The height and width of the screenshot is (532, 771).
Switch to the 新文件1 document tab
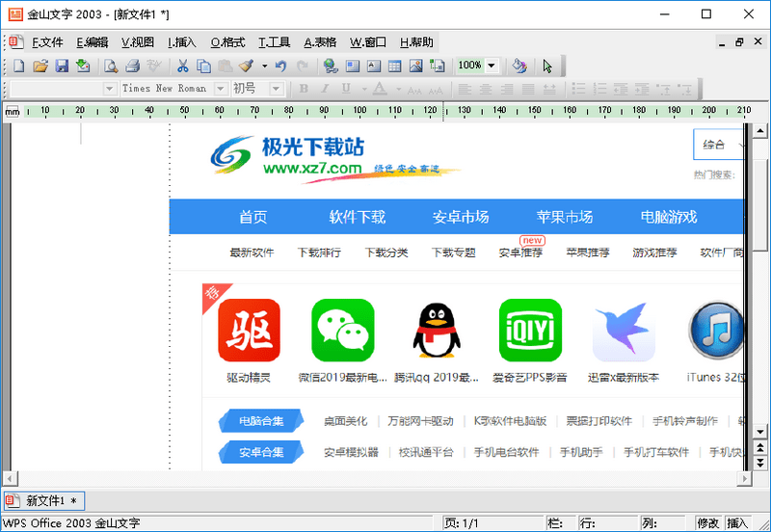[x=44, y=500]
